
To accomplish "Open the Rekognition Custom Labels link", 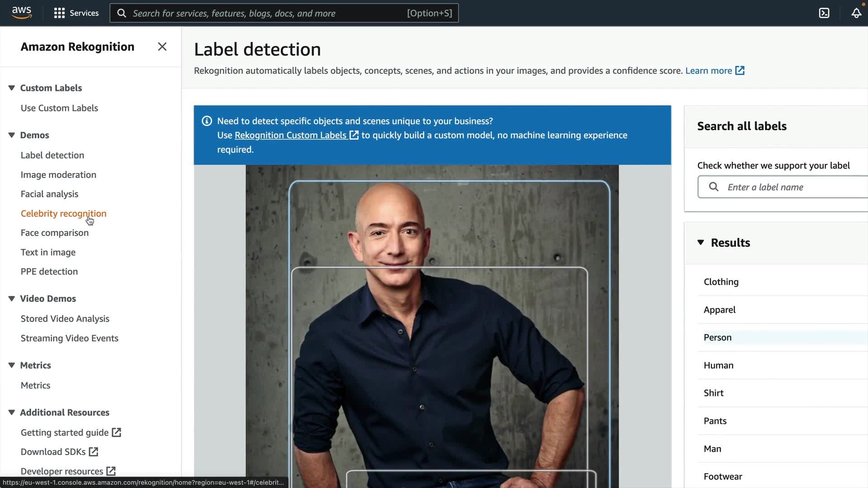I will pos(290,135).
